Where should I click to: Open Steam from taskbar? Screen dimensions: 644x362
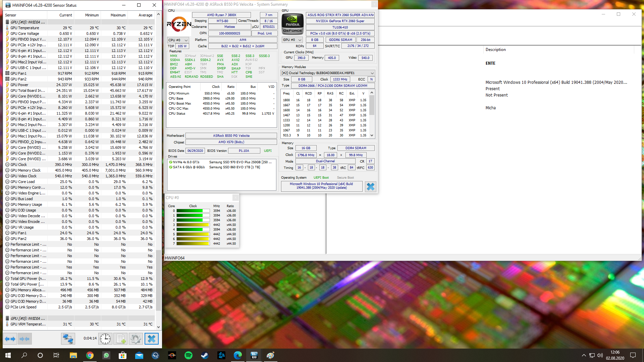click(205, 355)
